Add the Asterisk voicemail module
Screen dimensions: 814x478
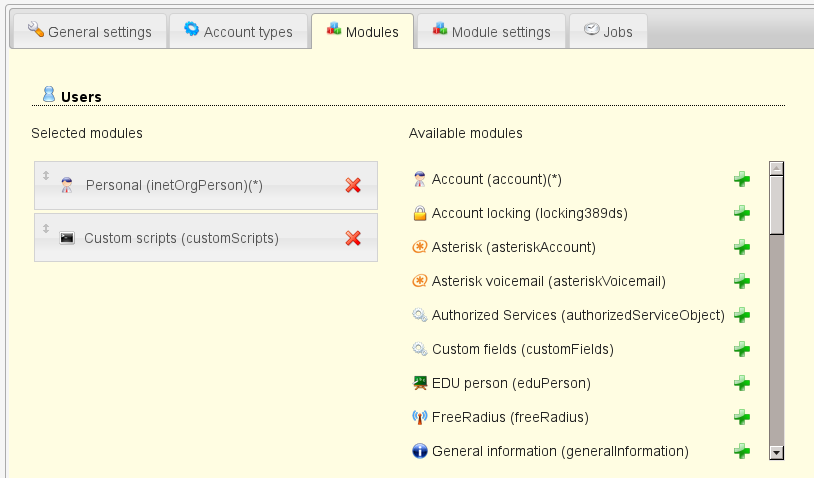(741, 281)
